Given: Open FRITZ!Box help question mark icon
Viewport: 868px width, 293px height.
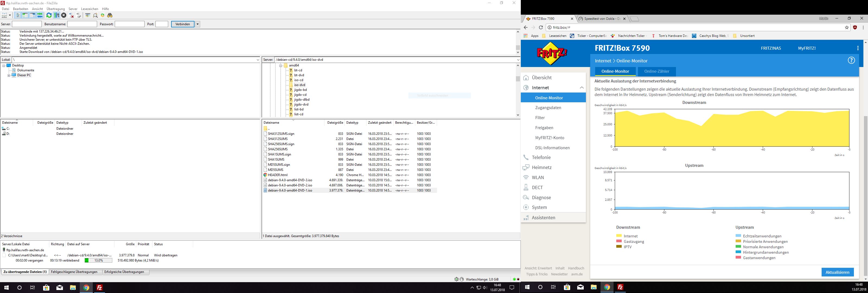Looking at the screenshot, I should (x=851, y=61).
